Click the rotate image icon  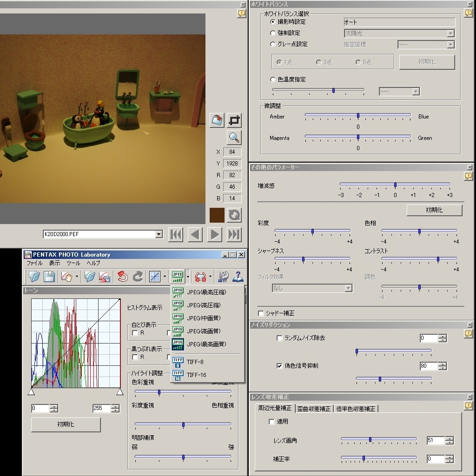(x=217, y=120)
